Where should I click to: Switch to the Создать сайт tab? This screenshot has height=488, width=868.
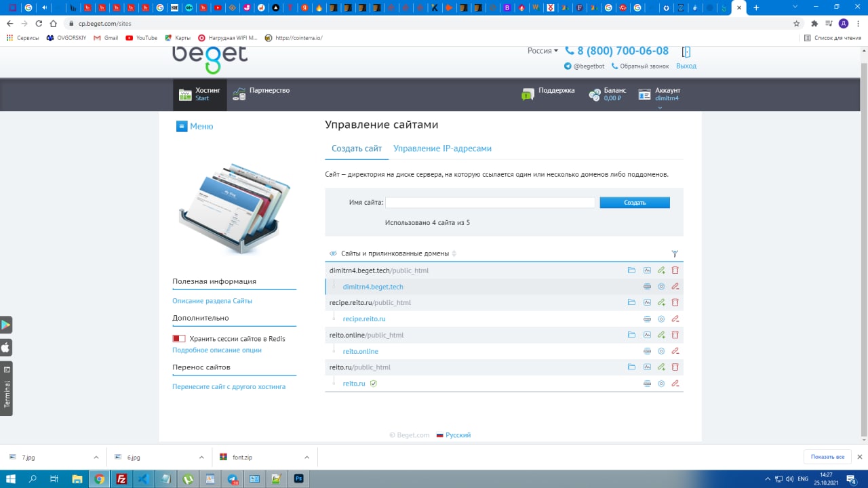(357, 148)
